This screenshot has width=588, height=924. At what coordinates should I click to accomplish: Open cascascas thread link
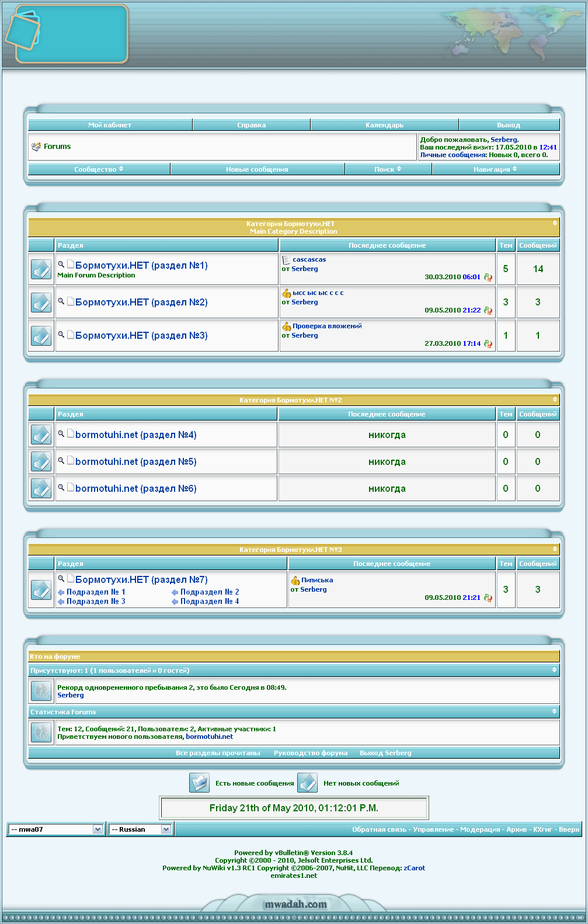tap(309, 260)
